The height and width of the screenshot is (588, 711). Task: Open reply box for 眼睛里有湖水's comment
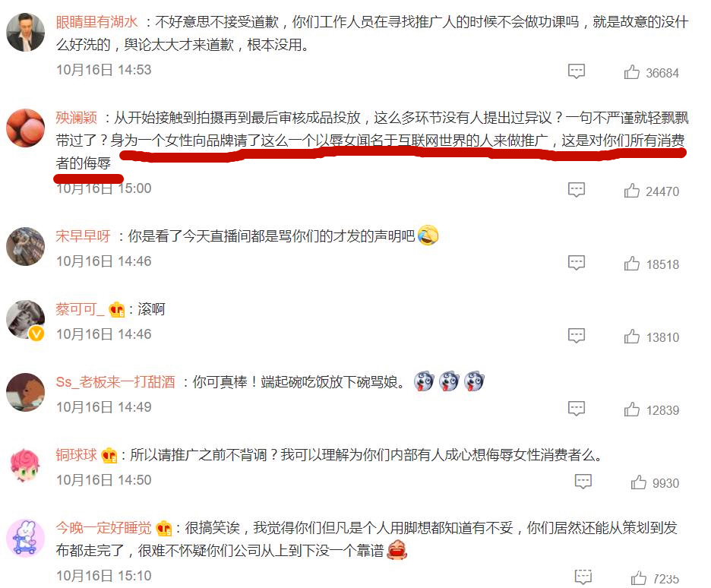[x=577, y=71]
